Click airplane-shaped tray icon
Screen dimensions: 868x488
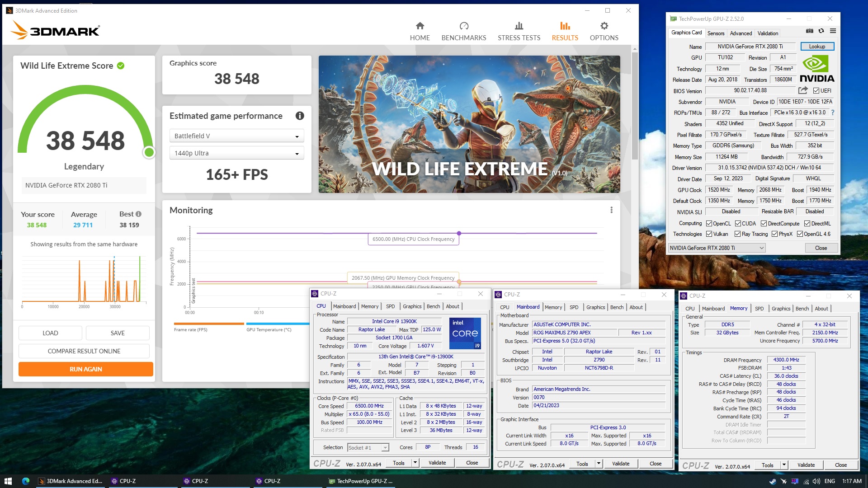pos(783,481)
